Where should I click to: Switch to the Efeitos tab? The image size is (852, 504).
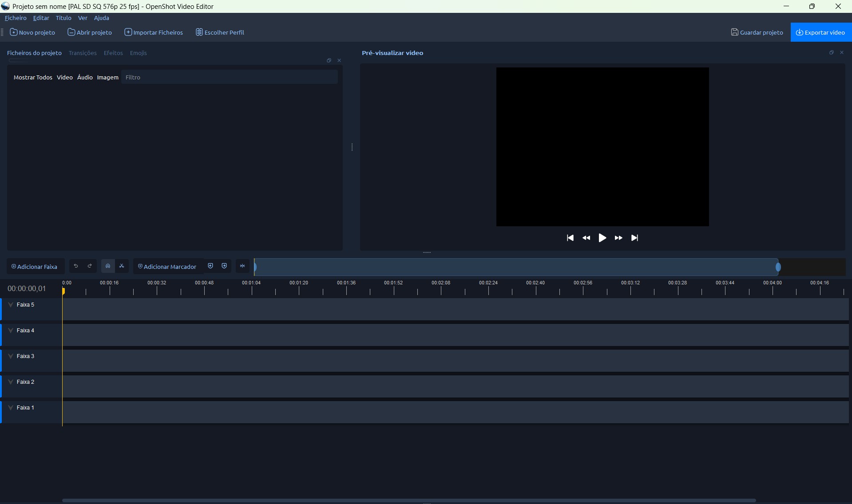[x=113, y=53]
